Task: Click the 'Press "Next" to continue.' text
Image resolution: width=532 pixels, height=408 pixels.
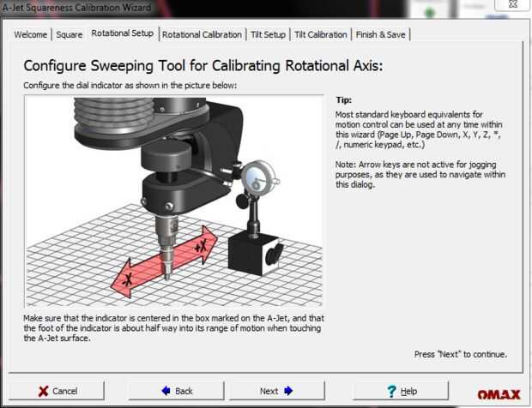Action: coord(461,355)
